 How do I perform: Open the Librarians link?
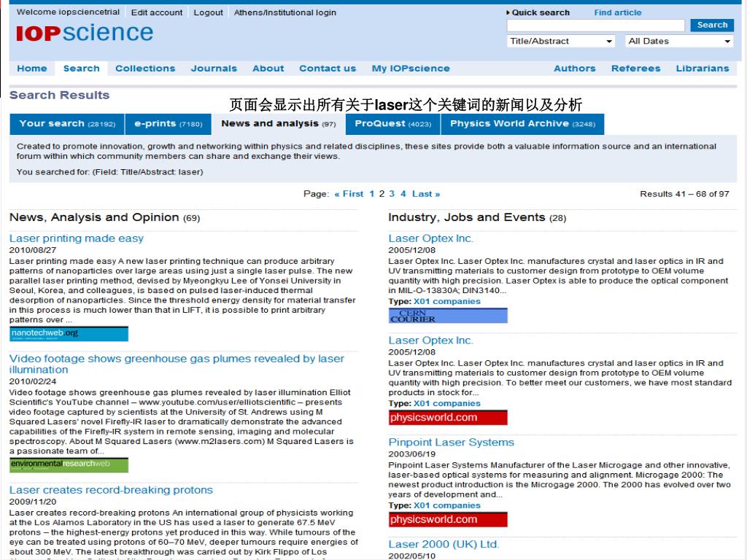[703, 69]
